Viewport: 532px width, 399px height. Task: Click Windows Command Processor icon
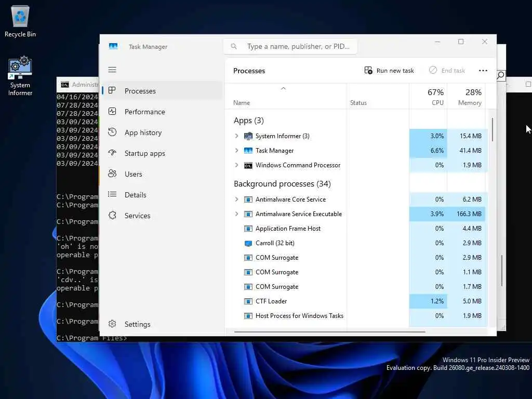point(248,165)
